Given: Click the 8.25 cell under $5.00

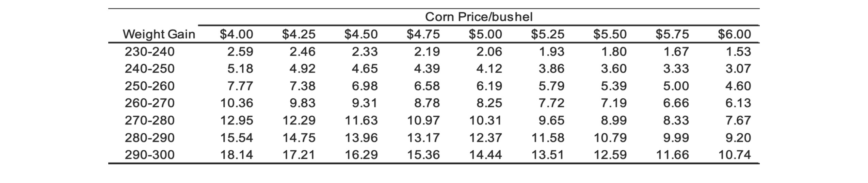Looking at the screenshot, I should pos(489,103).
